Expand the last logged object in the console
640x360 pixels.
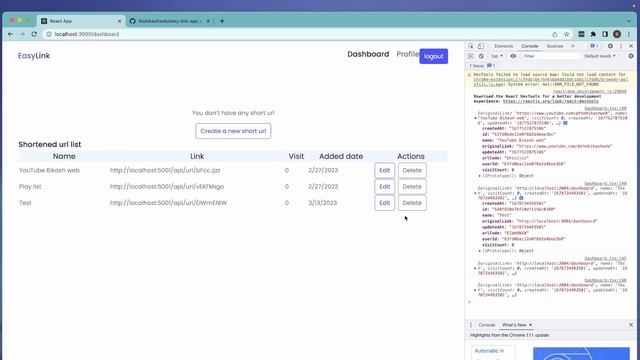click(475, 290)
